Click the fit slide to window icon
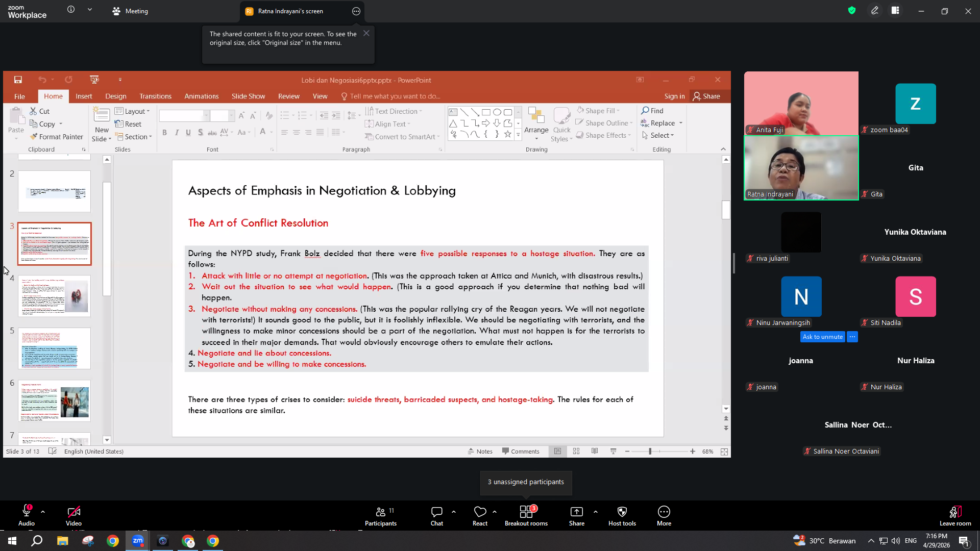980x551 pixels. [724, 452]
